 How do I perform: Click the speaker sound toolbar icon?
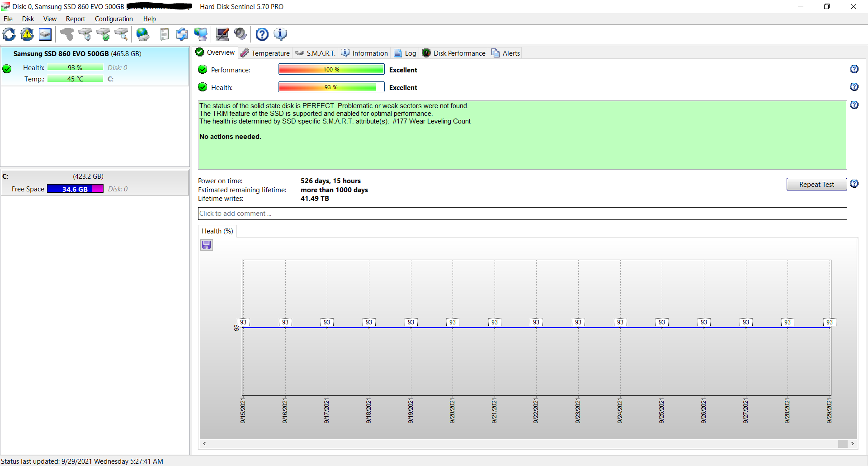click(241, 34)
